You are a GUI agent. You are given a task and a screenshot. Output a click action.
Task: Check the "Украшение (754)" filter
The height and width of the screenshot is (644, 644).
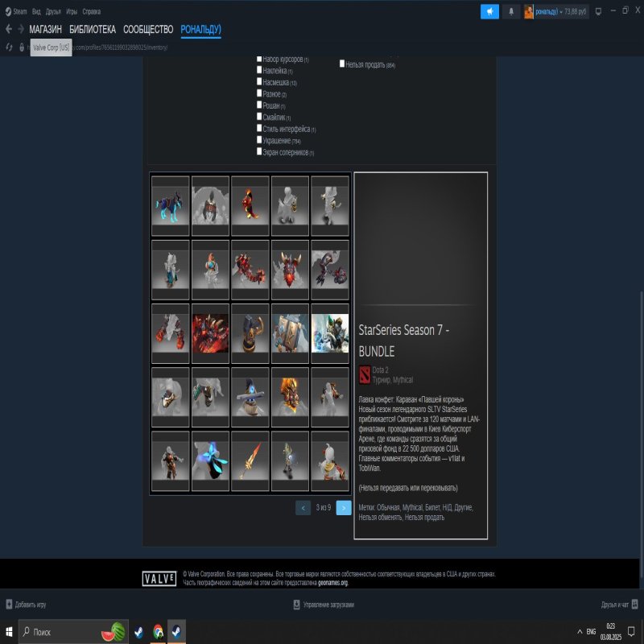tap(259, 140)
